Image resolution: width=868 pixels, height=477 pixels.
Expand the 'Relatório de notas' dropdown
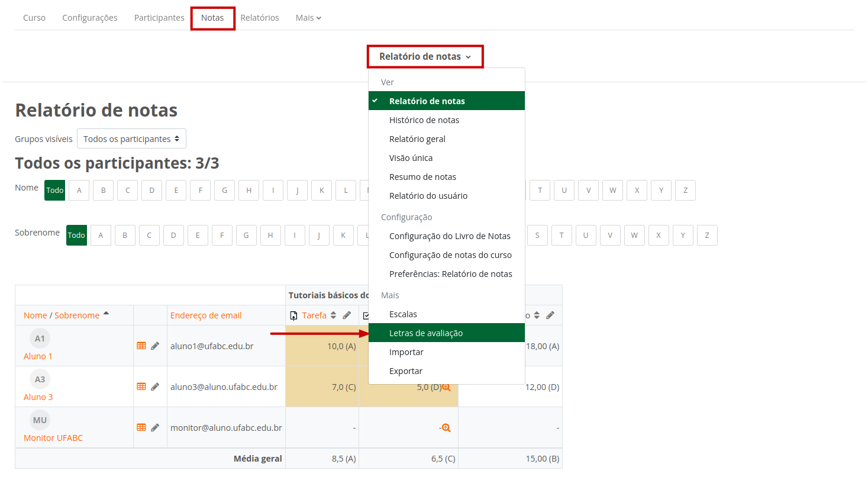point(425,57)
